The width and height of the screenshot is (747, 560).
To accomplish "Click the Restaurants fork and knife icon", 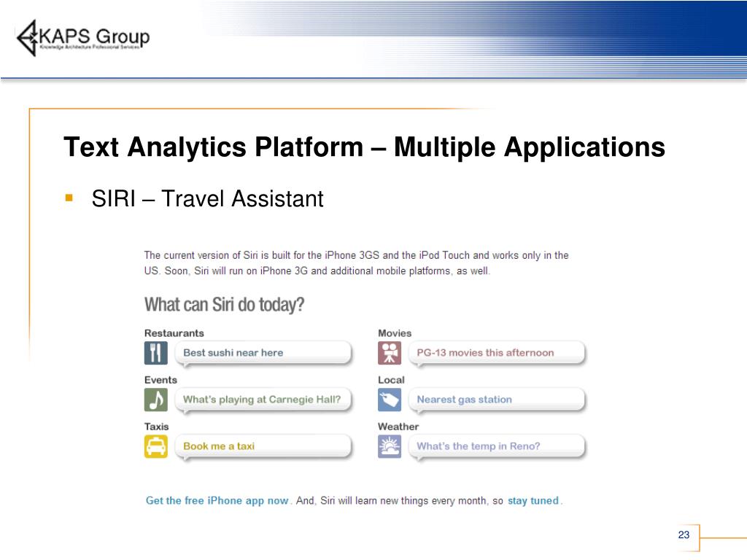I will pos(156,353).
